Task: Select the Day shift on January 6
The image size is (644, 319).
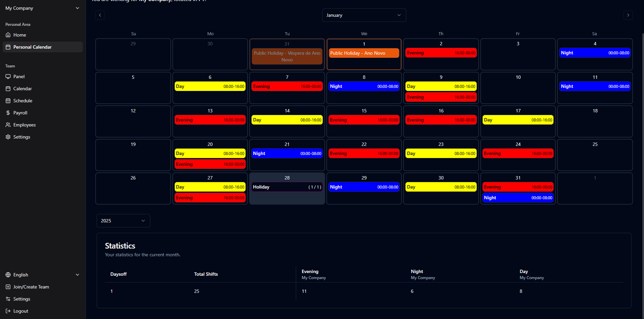Action: click(210, 86)
